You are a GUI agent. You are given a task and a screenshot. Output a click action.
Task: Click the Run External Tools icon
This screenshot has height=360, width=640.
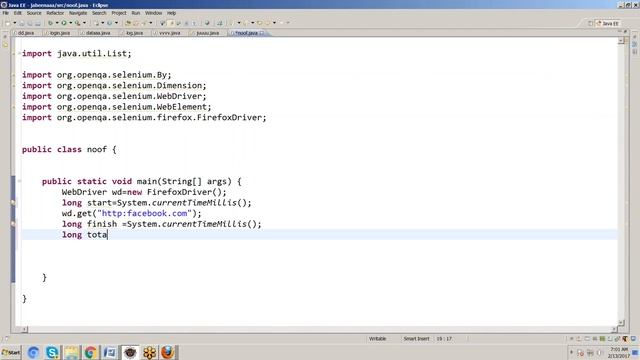point(78,23)
